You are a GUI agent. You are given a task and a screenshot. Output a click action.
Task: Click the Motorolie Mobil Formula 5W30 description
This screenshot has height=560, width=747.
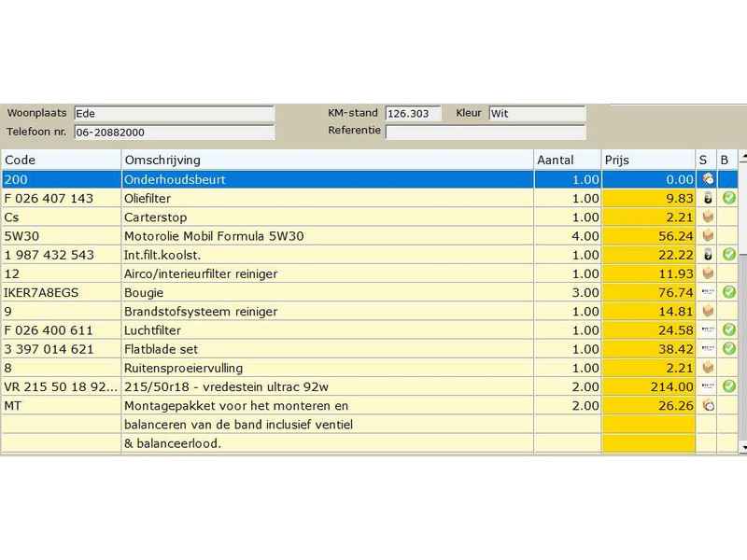pyautogui.click(x=328, y=236)
